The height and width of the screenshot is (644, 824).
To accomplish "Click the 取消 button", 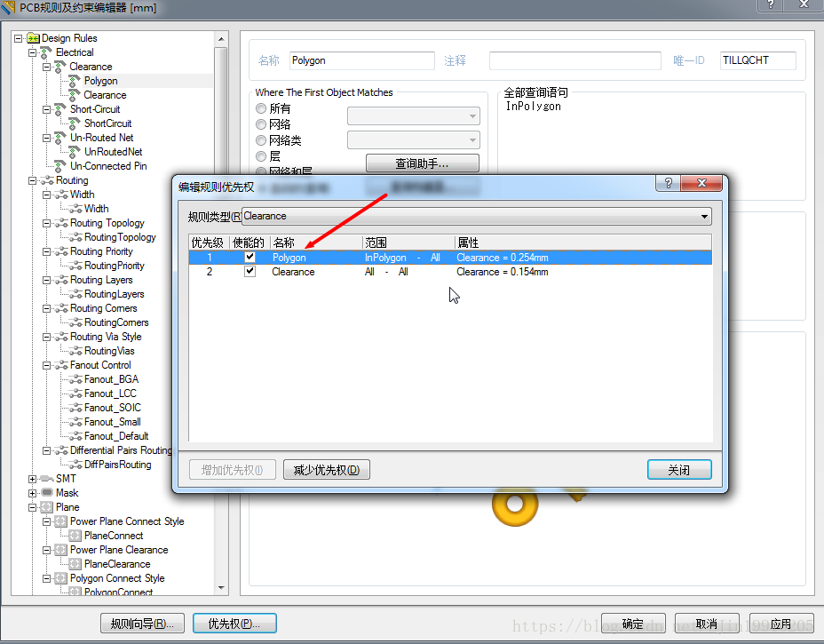I will tap(707, 624).
